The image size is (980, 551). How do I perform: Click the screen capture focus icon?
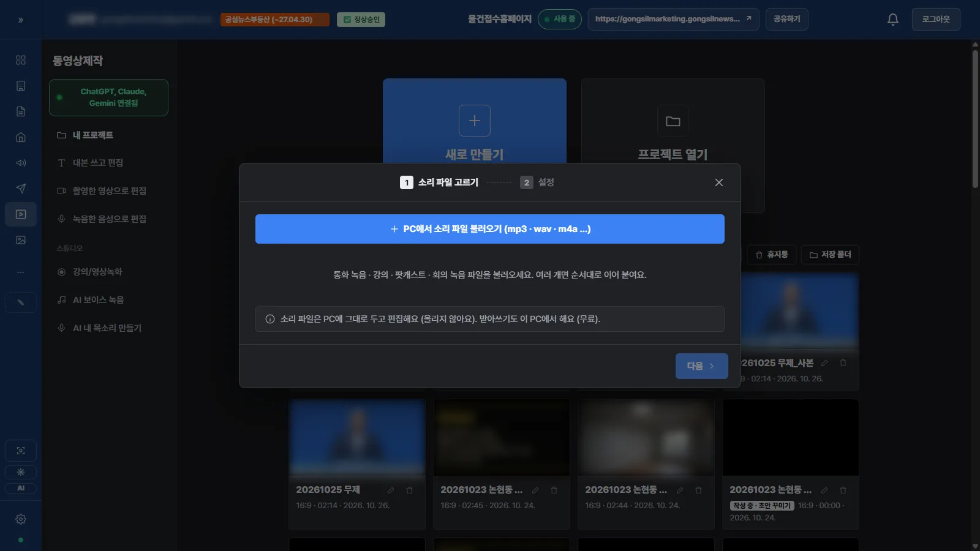[x=21, y=451]
